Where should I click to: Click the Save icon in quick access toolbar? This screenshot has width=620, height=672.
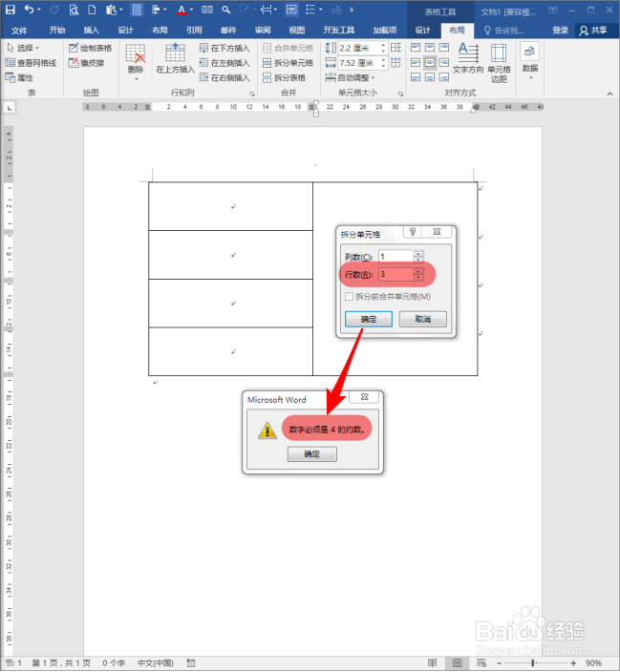pos(11,10)
